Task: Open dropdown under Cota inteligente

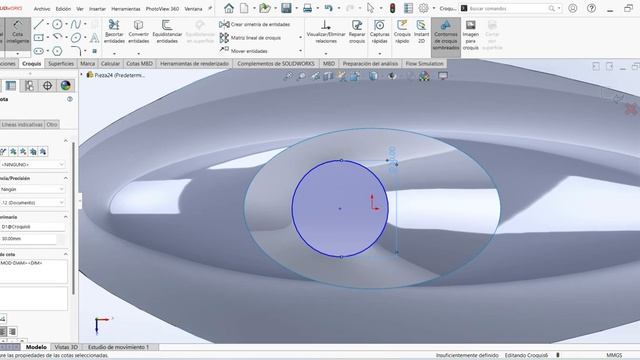Action: (x=18, y=53)
